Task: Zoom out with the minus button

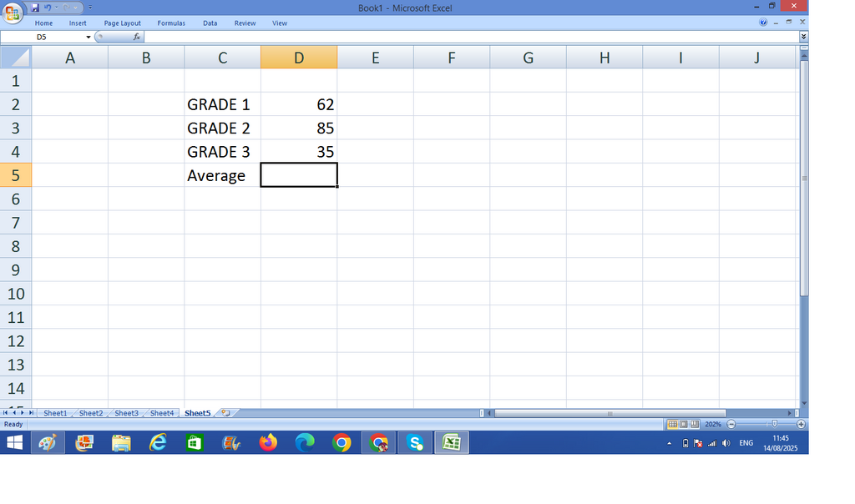Action: point(731,424)
